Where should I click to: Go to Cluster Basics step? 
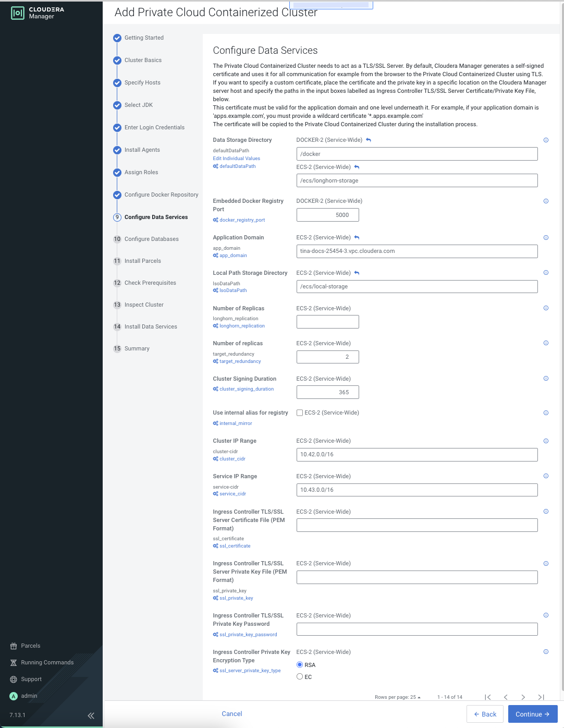143,60
